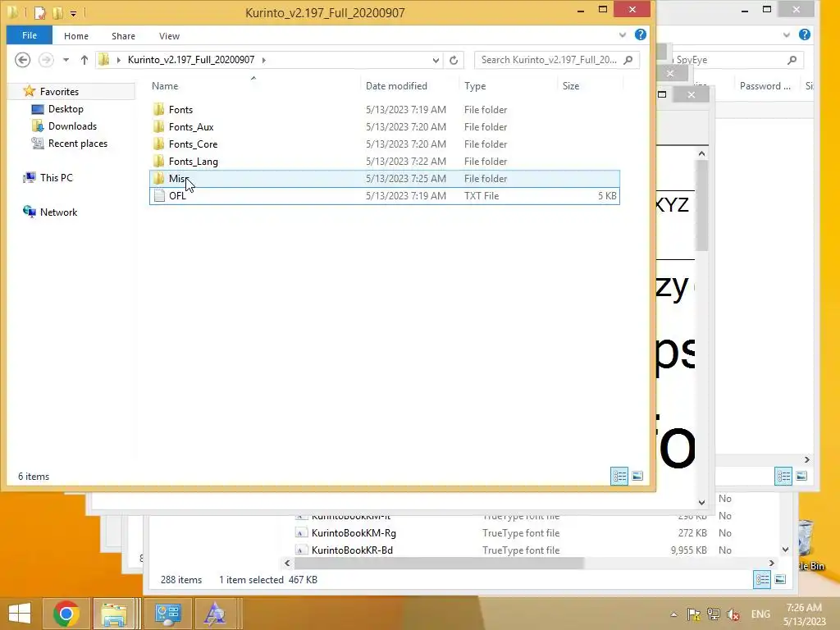Click the Forward navigation arrow

(46, 59)
